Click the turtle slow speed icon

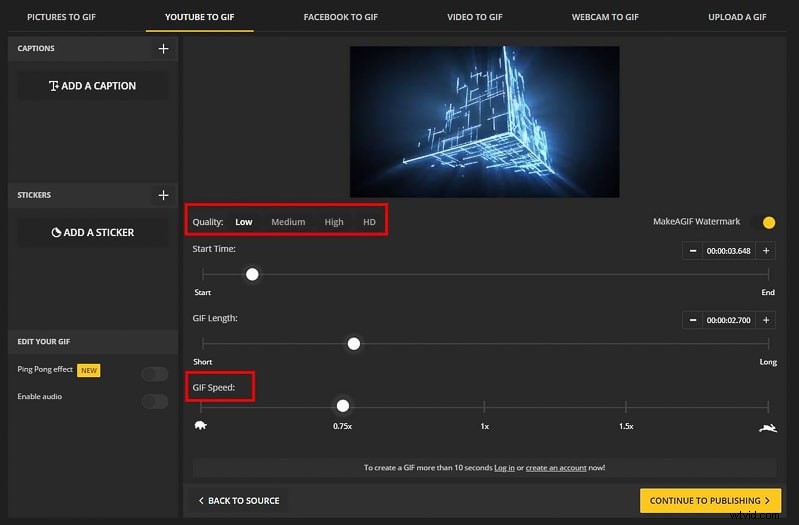[x=201, y=425]
